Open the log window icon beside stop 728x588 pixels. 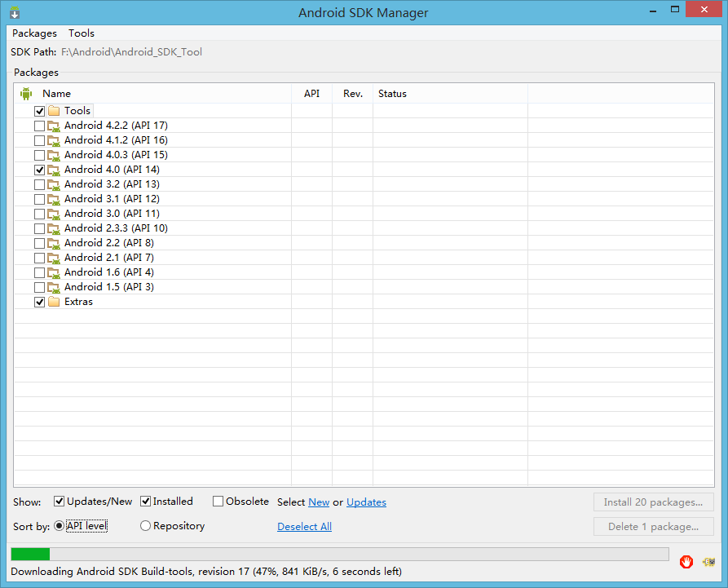(x=709, y=562)
